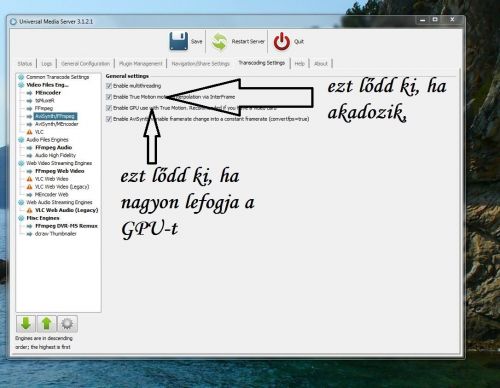Screen dimensions: 500x388
Task: Click the red Quit power icon
Action: coord(282,41)
